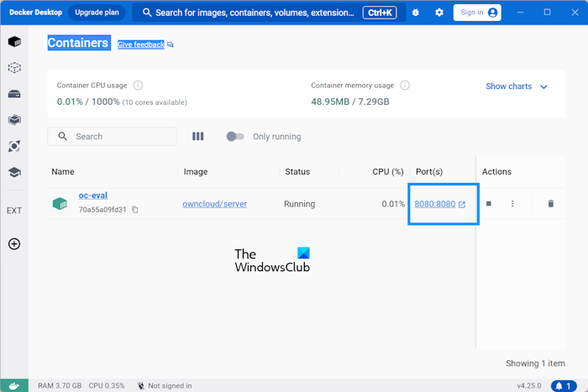Sort by the CPU (%) column header
The height and width of the screenshot is (392, 588).
[388, 171]
